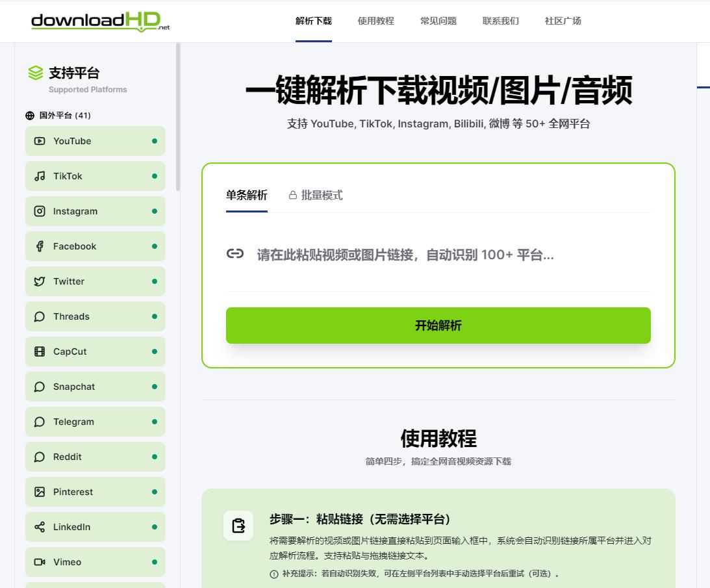Toggle the Telegram platform status dot
710x588 pixels.
(x=154, y=422)
